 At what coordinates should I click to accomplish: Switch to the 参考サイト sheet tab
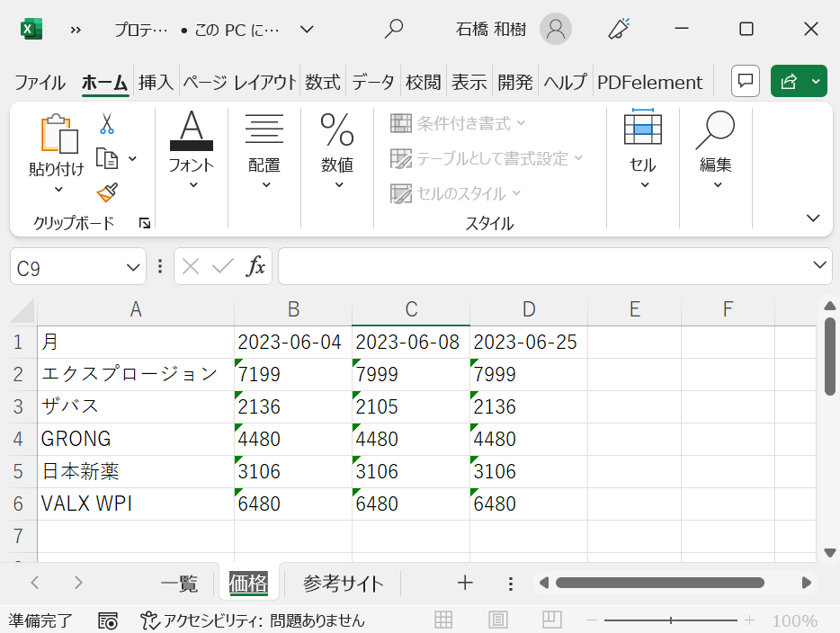click(344, 584)
